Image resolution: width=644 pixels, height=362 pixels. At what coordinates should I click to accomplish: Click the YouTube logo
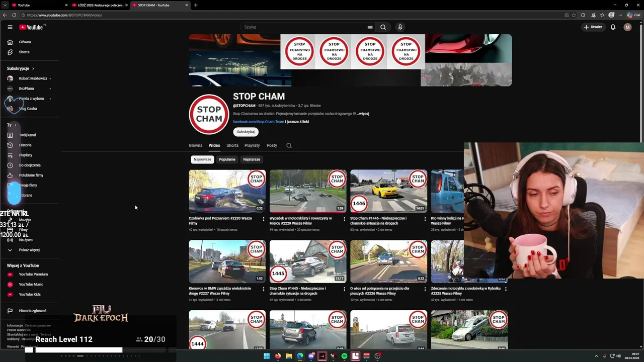(31, 27)
